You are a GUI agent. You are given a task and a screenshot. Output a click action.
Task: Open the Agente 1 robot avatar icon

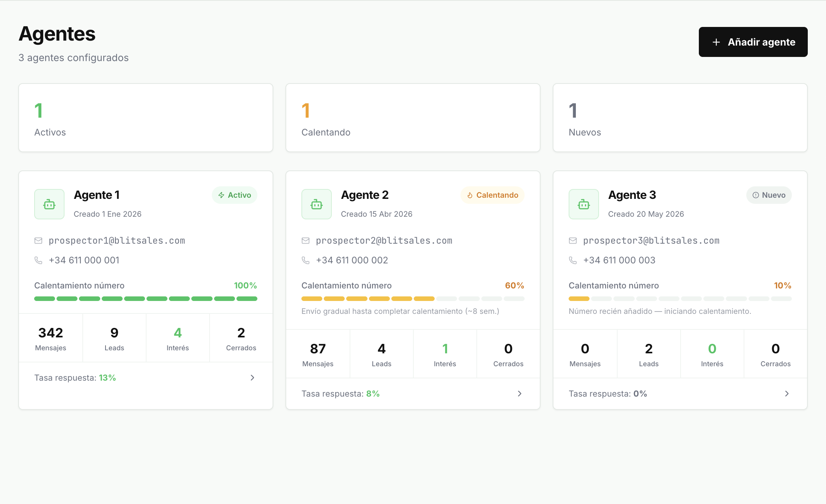click(49, 204)
